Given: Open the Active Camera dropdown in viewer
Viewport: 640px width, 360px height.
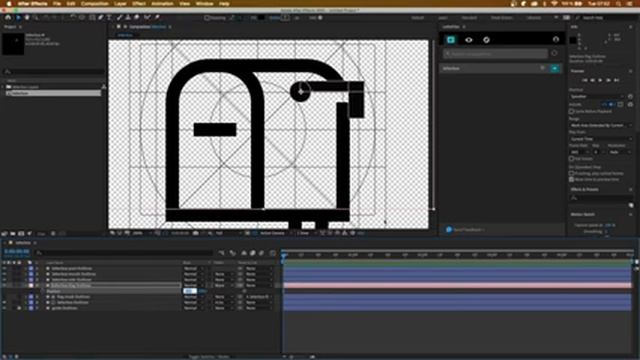Looking at the screenshot, I should coord(275,233).
